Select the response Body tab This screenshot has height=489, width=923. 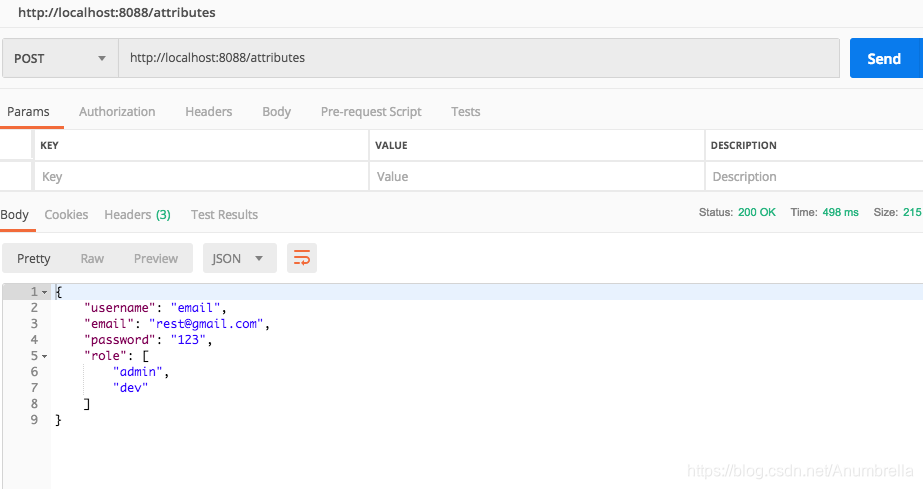pos(15,215)
